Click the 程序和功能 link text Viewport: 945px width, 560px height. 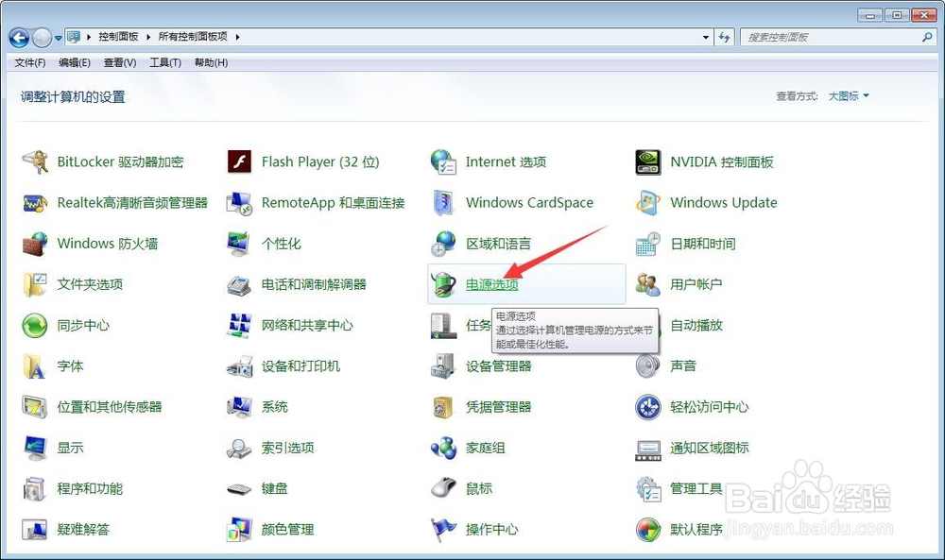(x=90, y=488)
